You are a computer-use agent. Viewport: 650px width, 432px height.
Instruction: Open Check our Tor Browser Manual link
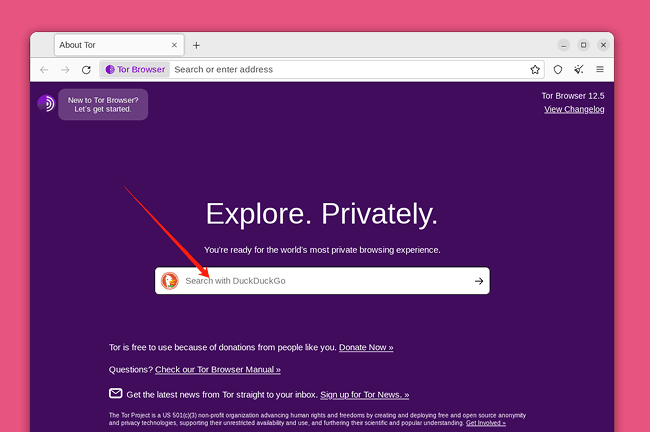(218, 370)
